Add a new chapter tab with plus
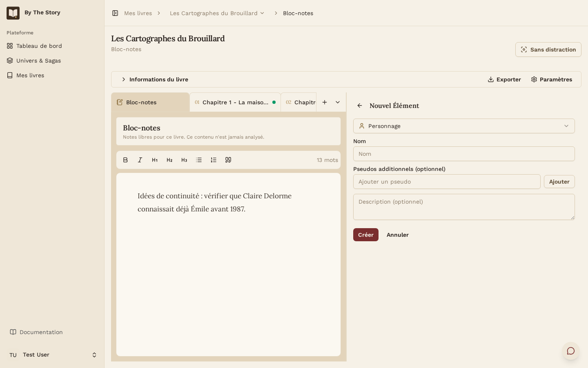Viewport: 588px width, 368px height. click(325, 102)
